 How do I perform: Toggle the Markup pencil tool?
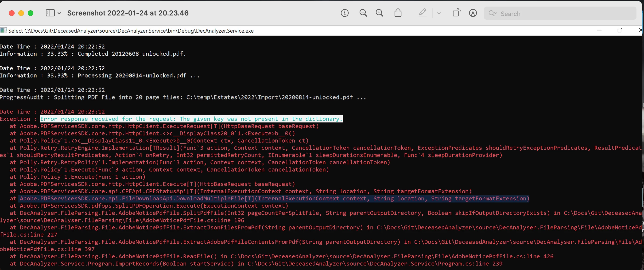pos(422,13)
